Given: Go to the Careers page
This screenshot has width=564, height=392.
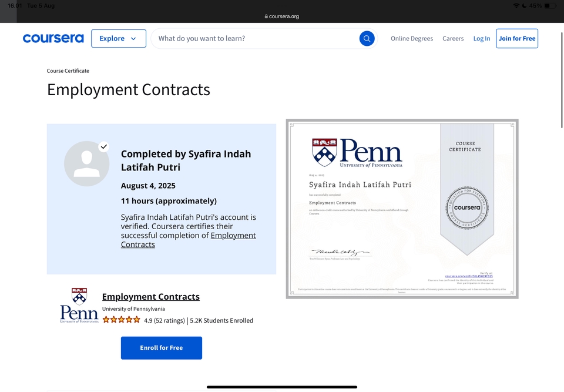Looking at the screenshot, I should coord(453,39).
